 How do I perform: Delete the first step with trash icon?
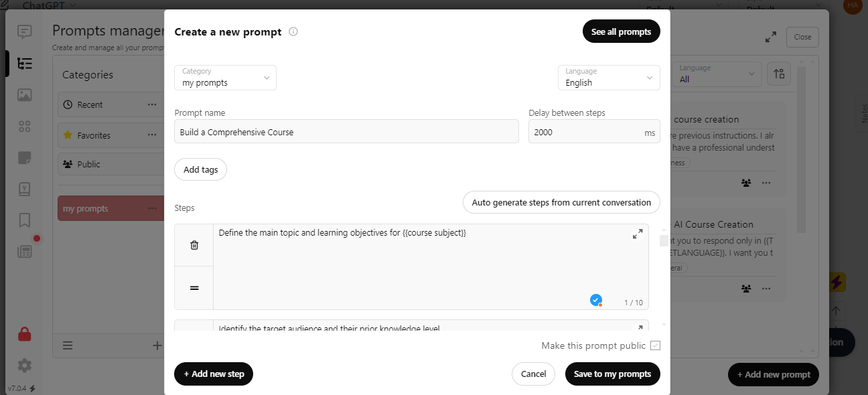pos(194,245)
